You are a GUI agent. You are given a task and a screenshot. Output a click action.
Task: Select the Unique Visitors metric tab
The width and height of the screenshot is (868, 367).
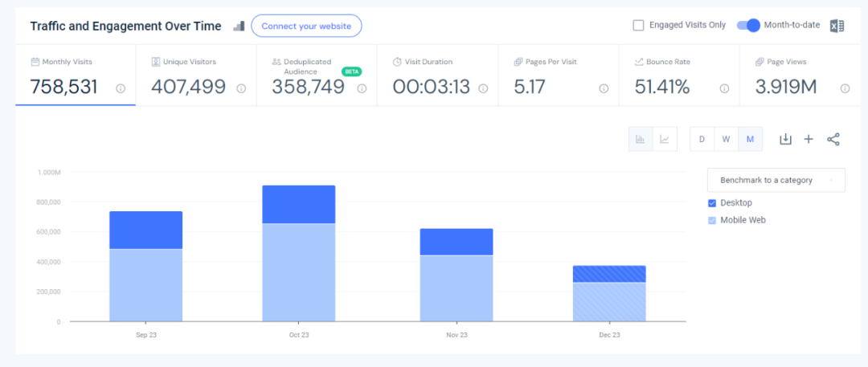point(196,75)
